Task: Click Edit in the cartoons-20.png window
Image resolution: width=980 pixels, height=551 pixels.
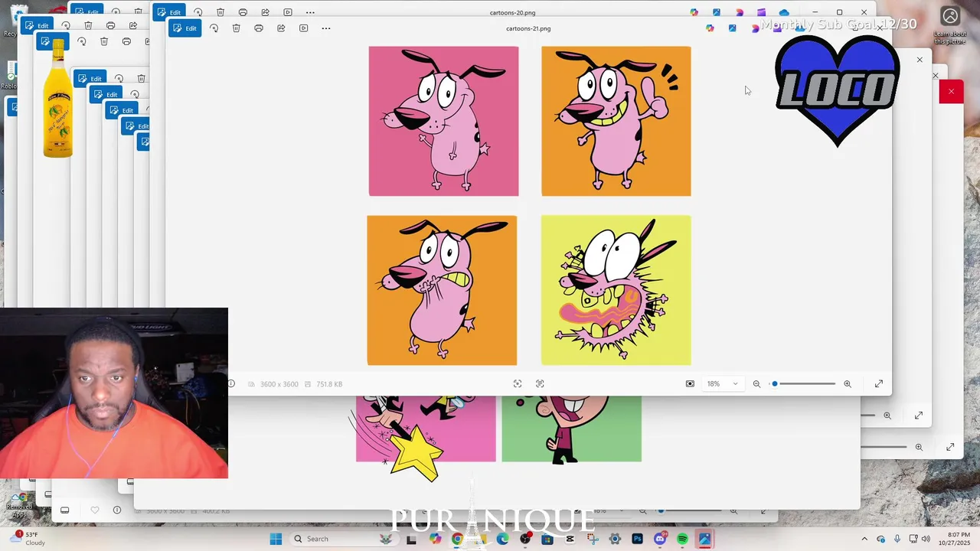Action: pyautogui.click(x=168, y=12)
